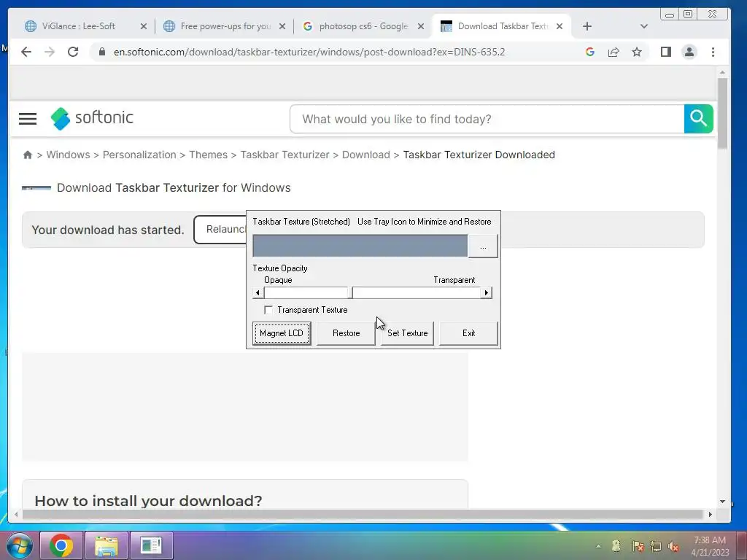Image resolution: width=747 pixels, height=560 pixels.
Task: Go to home via breadcrumb house icon
Action: coord(28,155)
